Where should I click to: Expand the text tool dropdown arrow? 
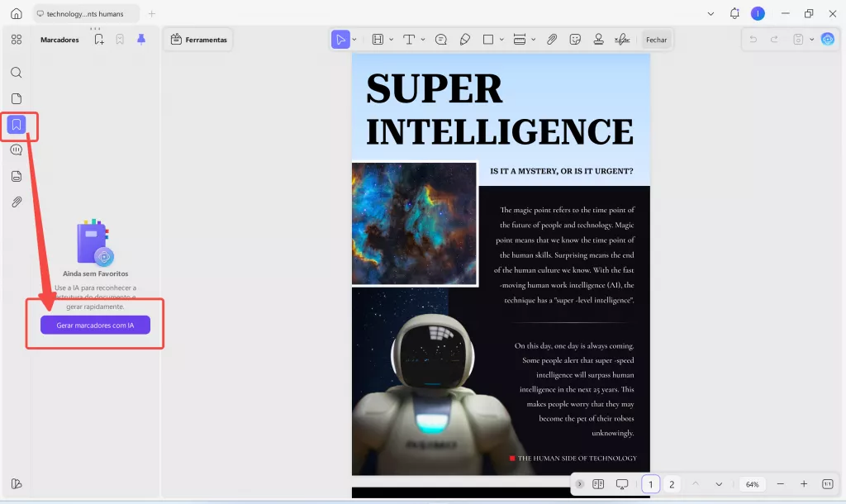point(423,40)
